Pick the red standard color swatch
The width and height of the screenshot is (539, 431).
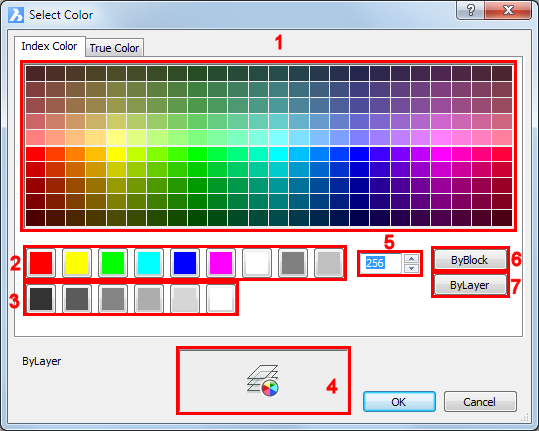pos(41,263)
